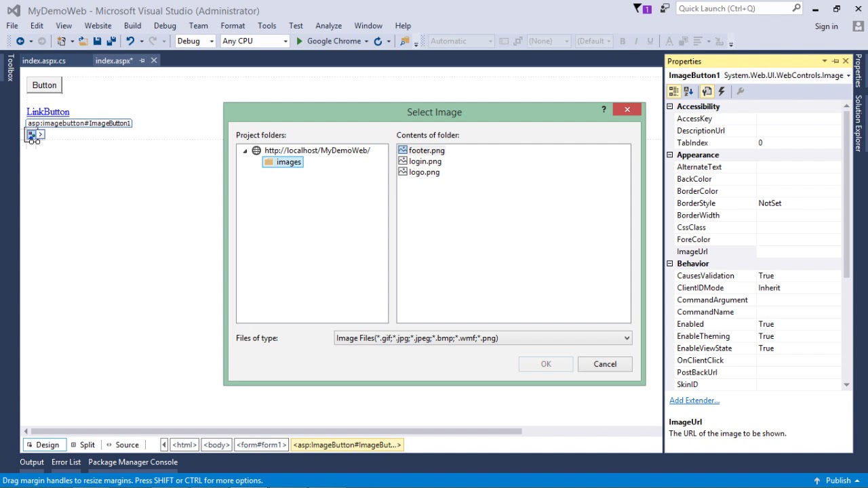The width and height of the screenshot is (868, 488).
Task: Select footer.png in folder contents
Action: click(422, 150)
